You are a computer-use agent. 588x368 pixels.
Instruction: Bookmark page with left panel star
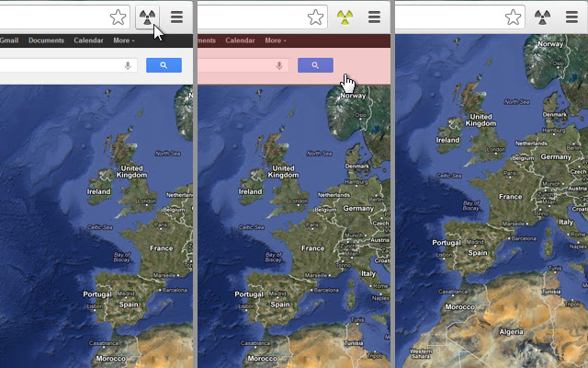point(119,17)
